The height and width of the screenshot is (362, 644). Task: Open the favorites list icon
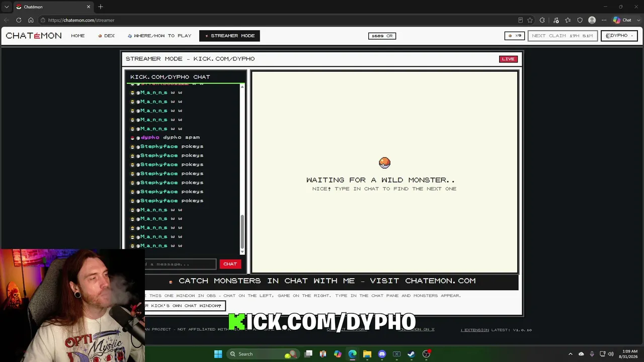click(568, 20)
